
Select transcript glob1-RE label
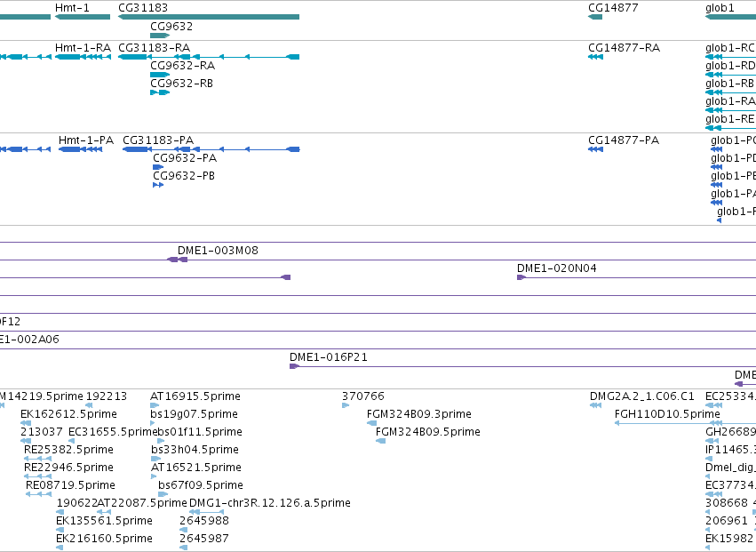point(729,119)
